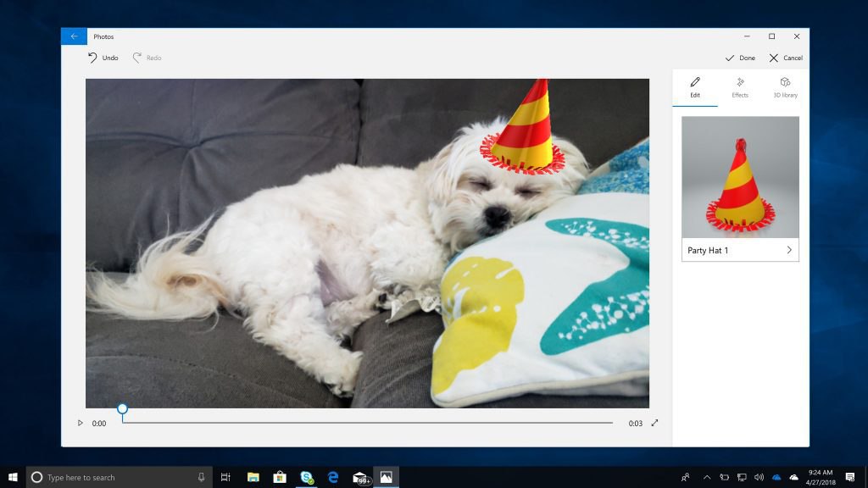The width and height of the screenshot is (868, 488).
Task: Open Mail app from taskbar
Action: click(359, 477)
